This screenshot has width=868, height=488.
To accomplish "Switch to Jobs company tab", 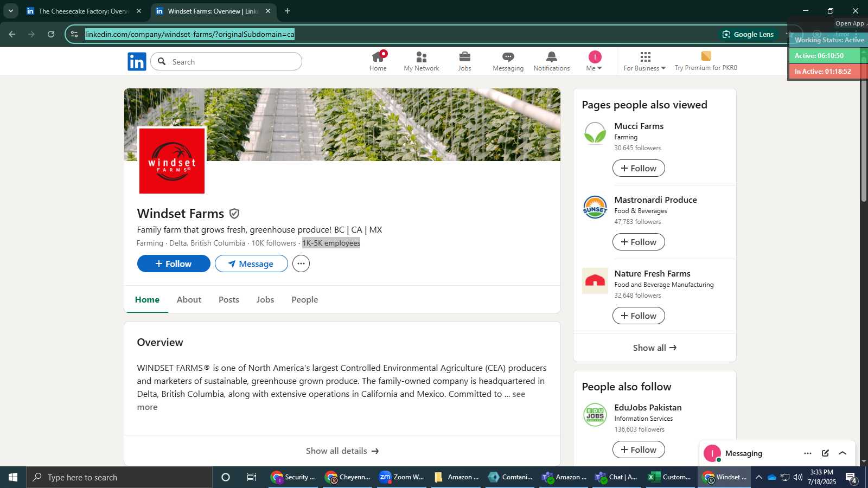I will [265, 299].
